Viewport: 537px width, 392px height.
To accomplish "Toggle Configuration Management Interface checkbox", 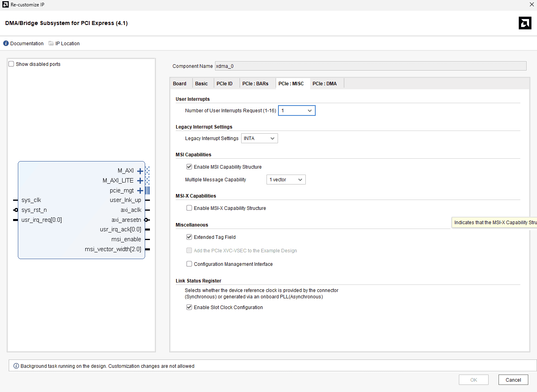I will point(189,264).
